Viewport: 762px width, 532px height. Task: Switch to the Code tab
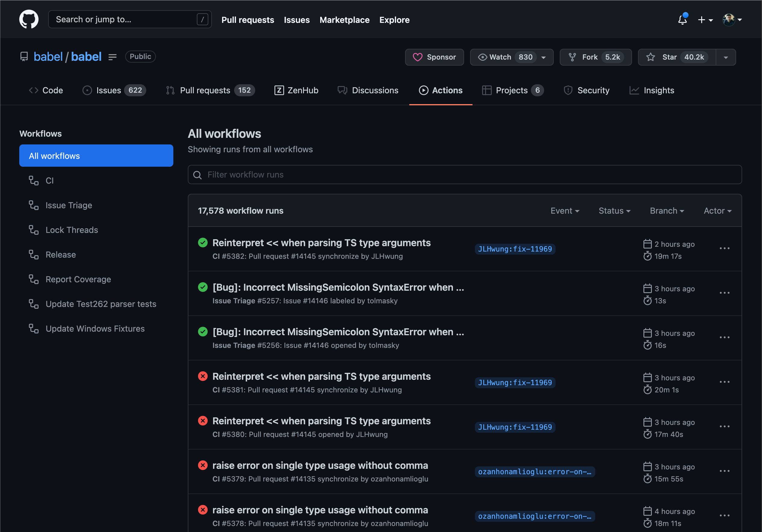point(46,90)
